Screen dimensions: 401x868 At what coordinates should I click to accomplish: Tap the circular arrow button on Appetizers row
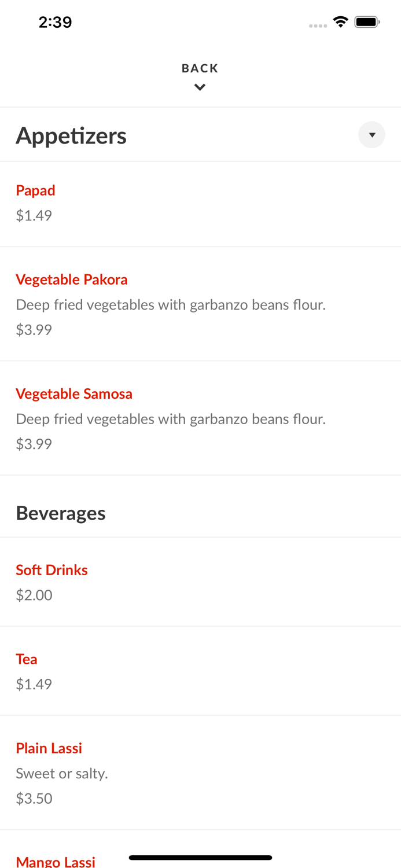coord(371,135)
